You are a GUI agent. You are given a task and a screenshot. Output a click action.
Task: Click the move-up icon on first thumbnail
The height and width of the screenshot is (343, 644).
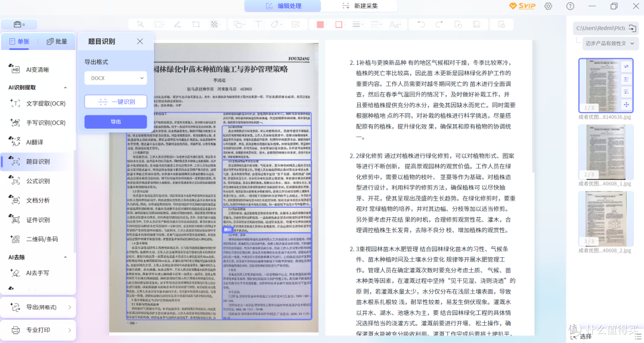tap(626, 79)
